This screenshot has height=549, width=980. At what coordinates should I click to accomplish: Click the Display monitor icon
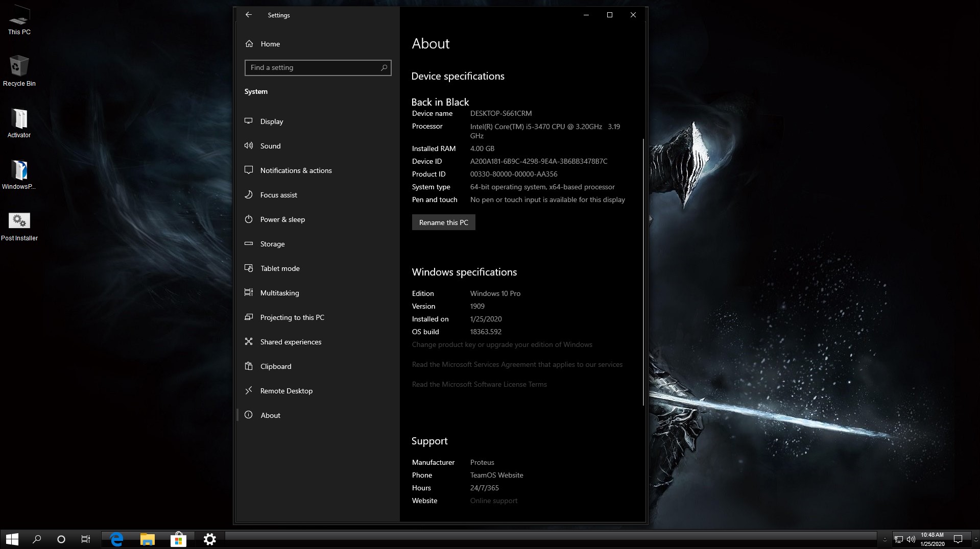coord(249,121)
